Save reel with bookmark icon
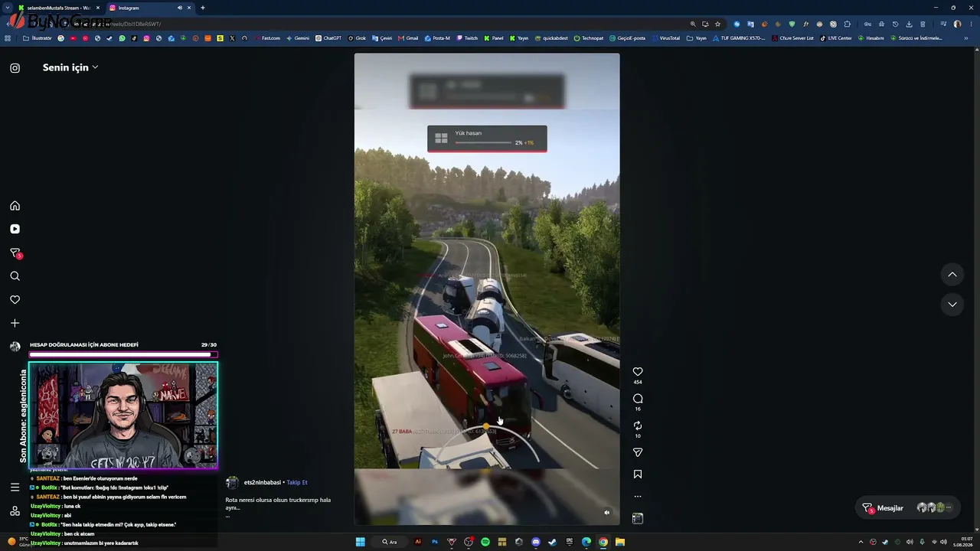 (x=638, y=474)
